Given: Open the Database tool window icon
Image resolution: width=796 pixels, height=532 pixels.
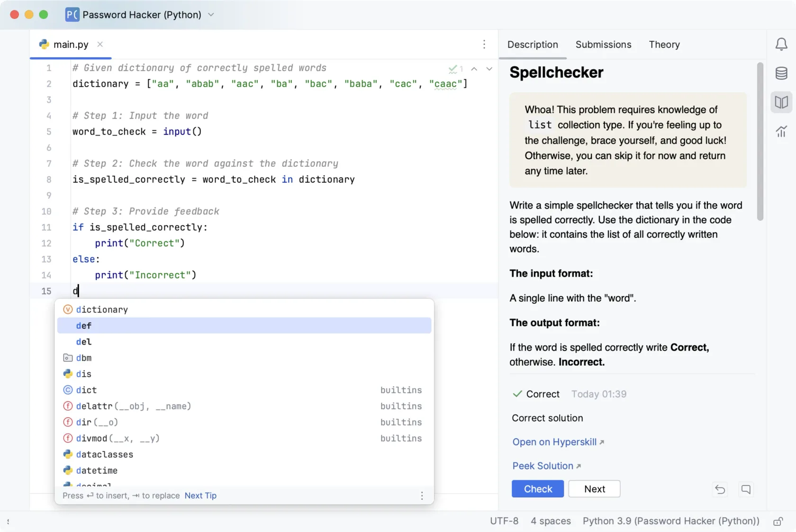Looking at the screenshot, I should 781,73.
